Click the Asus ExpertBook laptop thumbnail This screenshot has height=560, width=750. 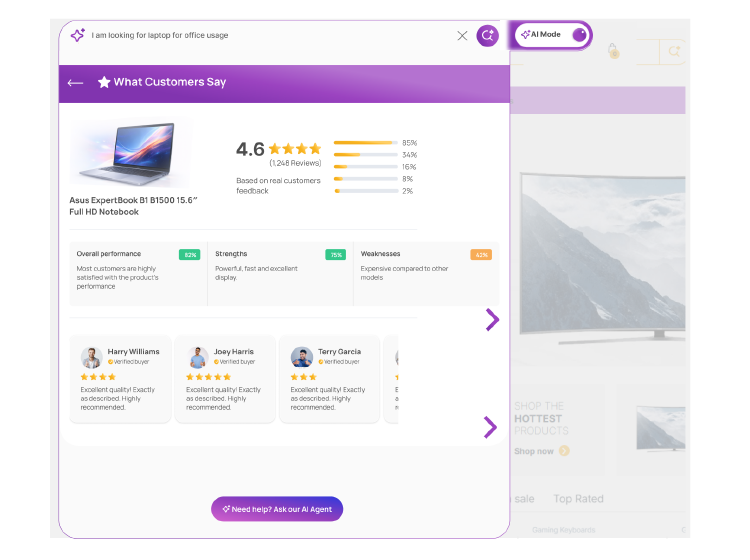coord(128,154)
